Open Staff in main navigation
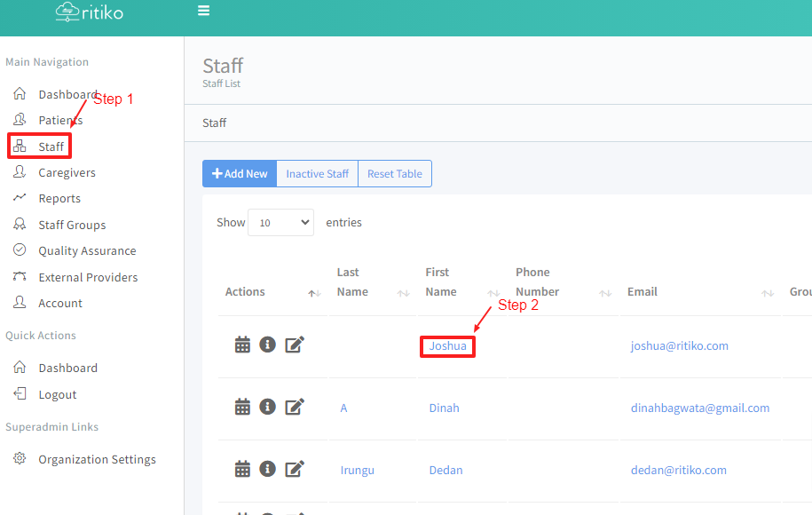This screenshot has width=812, height=515. pos(51,147)
